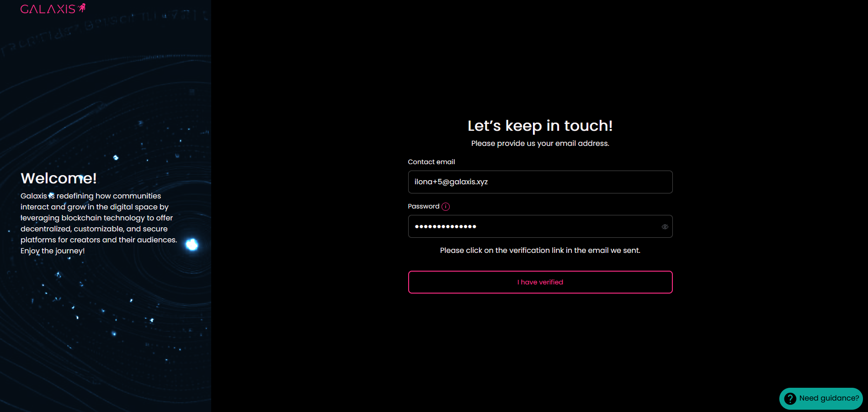The height and width of the screenshot is (412, 868).
Task: Click the pink rocket icon beside Galaxis
Action: tap(82, 8)
